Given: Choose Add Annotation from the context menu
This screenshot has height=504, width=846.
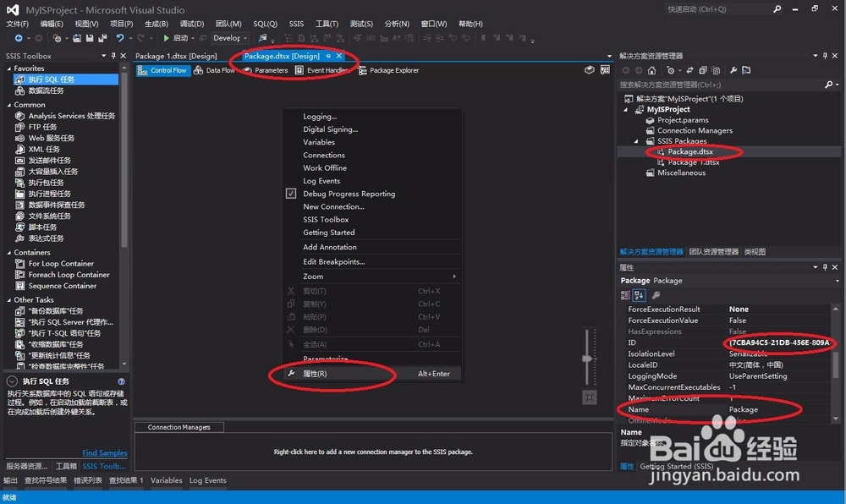Looking at the screenshot, I should tap(330, 247).
